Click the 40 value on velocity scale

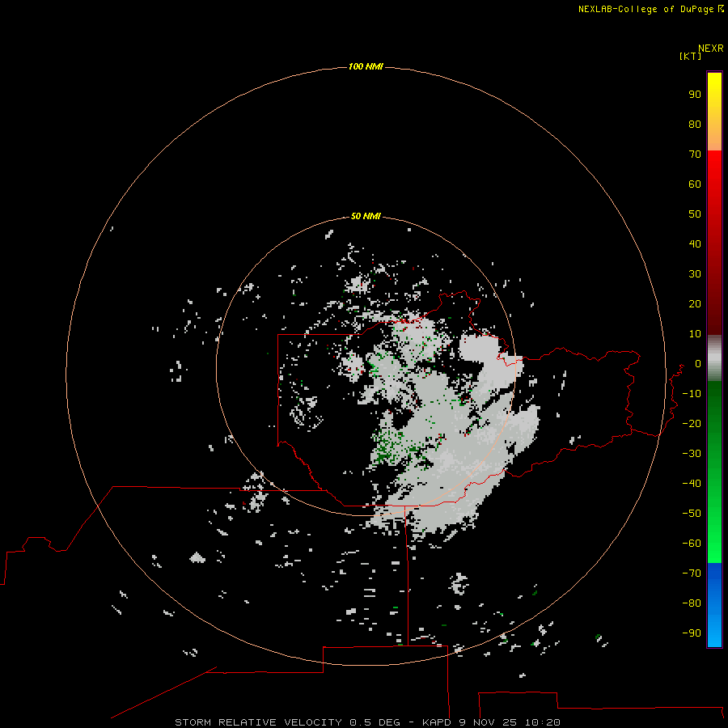695,243
